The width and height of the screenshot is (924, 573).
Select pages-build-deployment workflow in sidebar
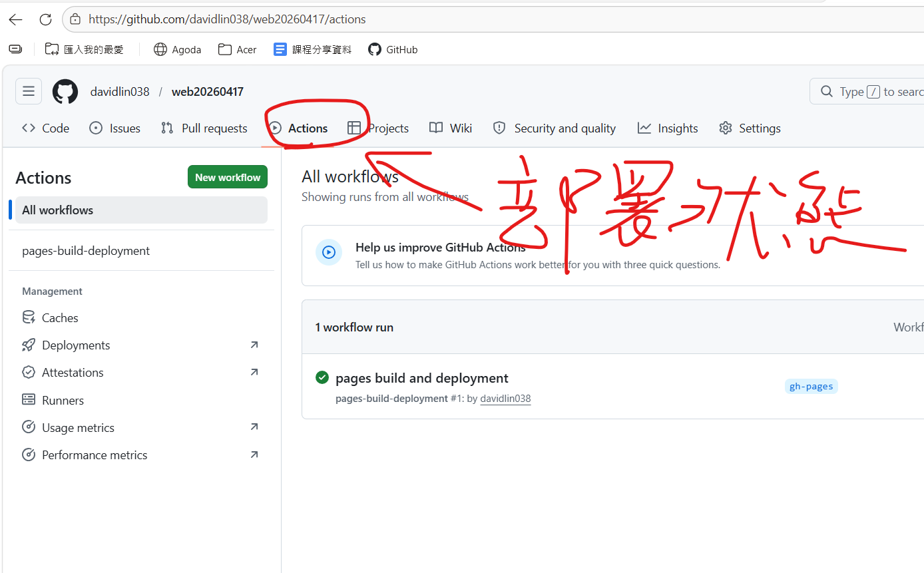[86, 251]
